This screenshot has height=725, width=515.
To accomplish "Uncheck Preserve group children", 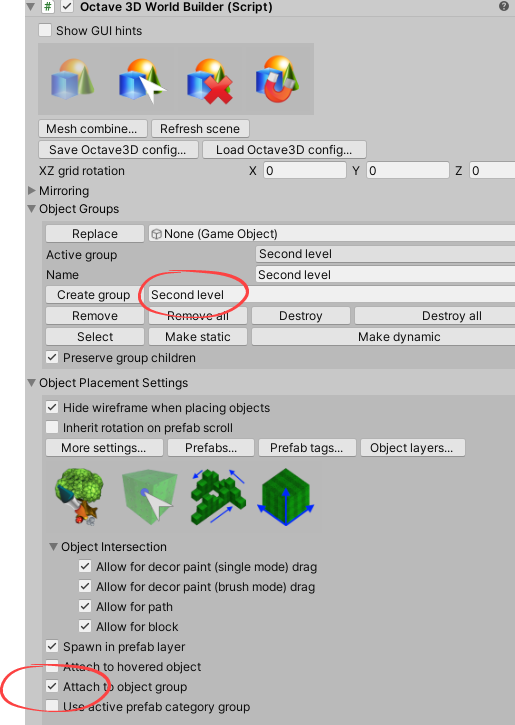I will tap(52, 357).
